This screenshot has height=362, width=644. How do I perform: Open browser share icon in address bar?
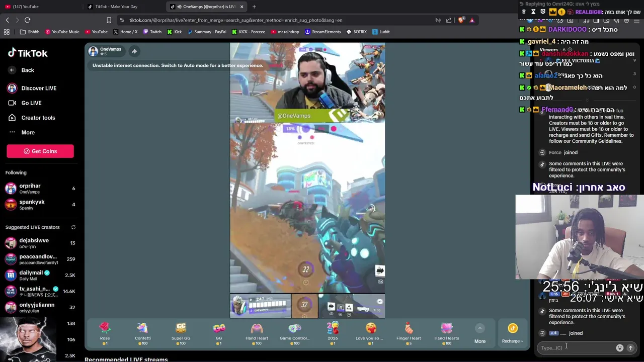pyautogui.click(x=449, y=20)
